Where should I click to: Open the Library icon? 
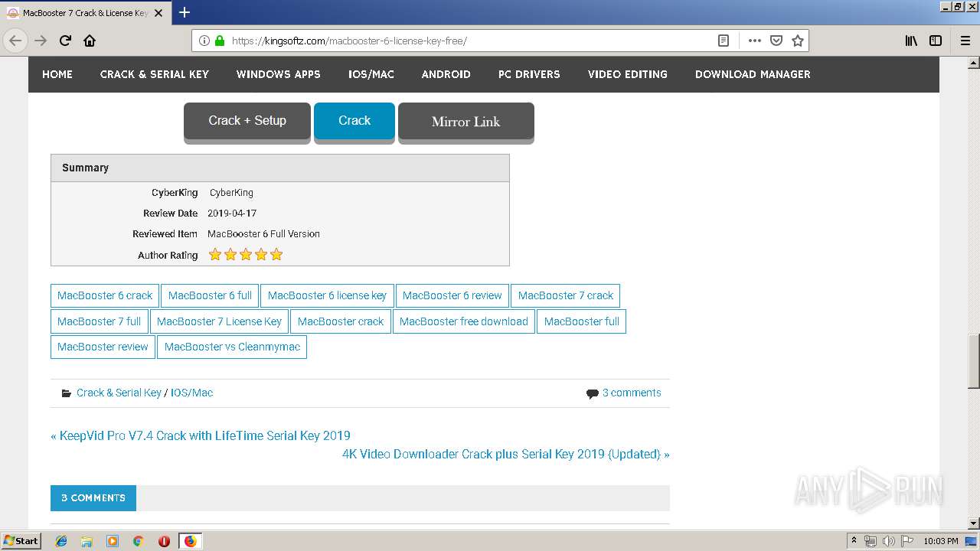click(911, 41)
